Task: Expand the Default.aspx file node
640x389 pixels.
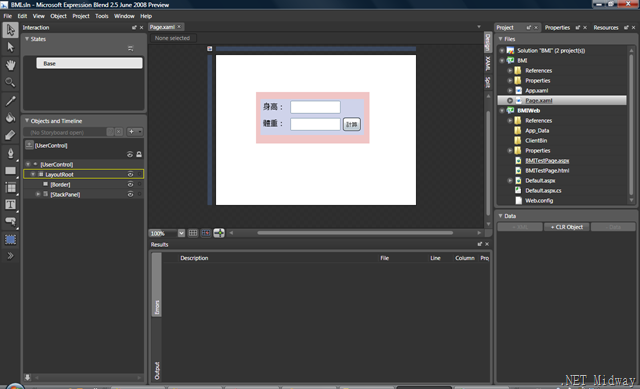Action: pos(509,180)
